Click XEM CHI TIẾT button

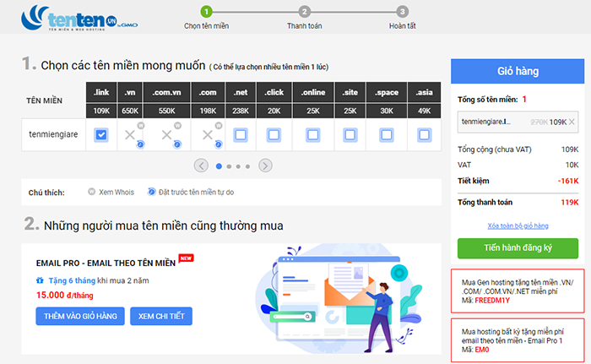point(161,316)
